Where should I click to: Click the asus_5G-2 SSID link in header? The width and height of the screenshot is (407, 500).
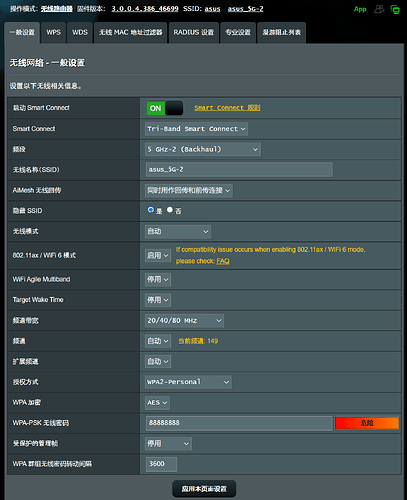pyautogui.click(x=246, y=9)
